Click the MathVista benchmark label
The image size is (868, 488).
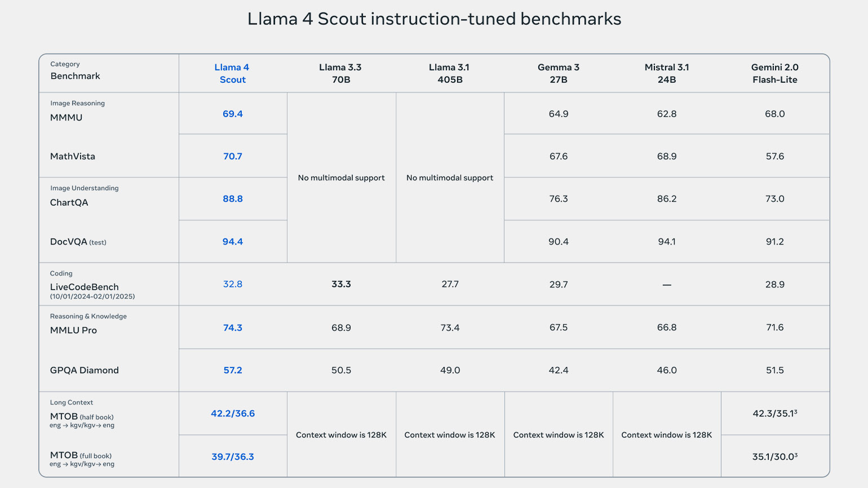[x=73, y=156]
